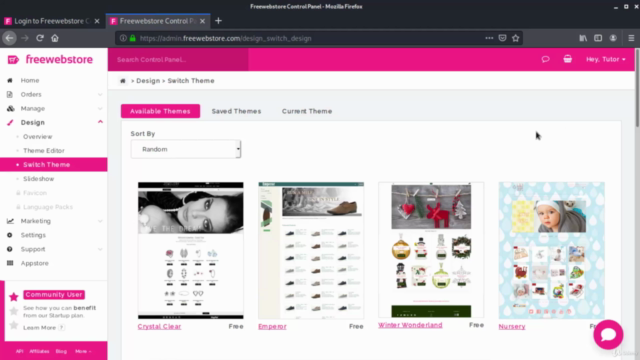Viewport: 640px width, 360px height.
Task: Click the breadcrumb home icon
Action: pyautogui.click(x=122, y=81)
